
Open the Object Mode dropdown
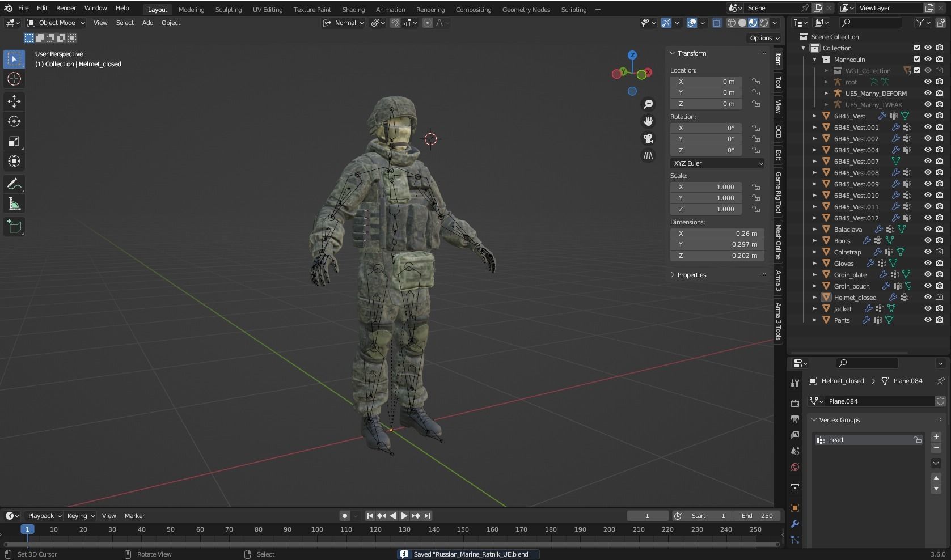pyautogui.click(x=56, y=23)
